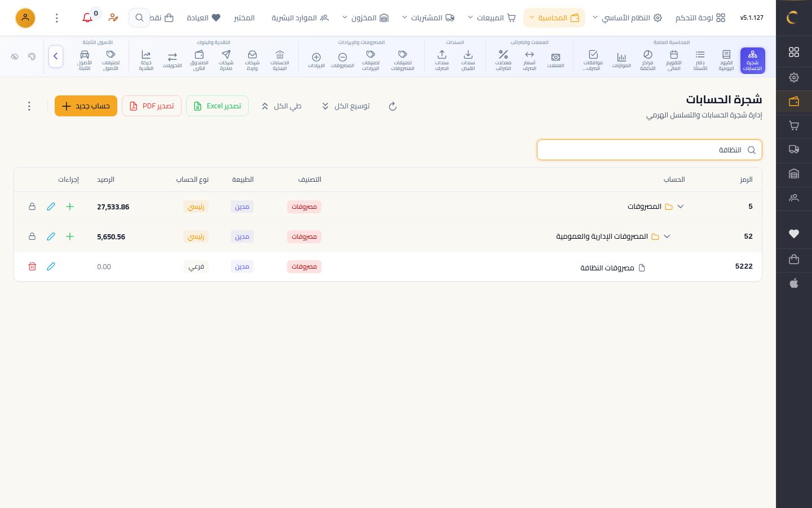Click the refresh icon near توسيع الكل
812x508 pixels.
393,106
